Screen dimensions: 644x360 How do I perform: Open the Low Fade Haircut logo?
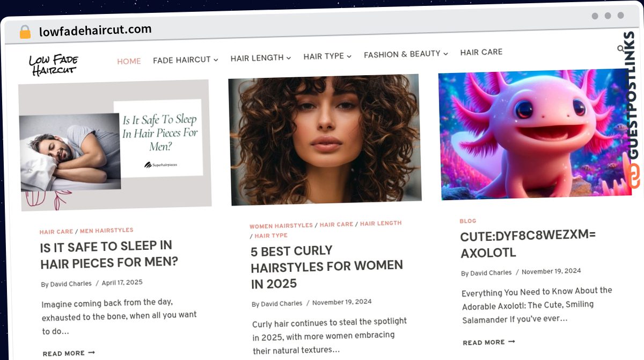click(x=53, y=65)
